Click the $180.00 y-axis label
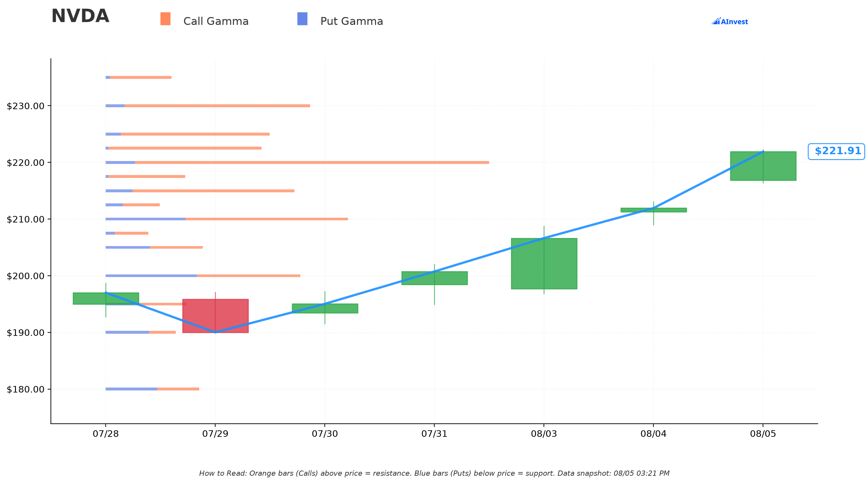 (x=26, y=389)
